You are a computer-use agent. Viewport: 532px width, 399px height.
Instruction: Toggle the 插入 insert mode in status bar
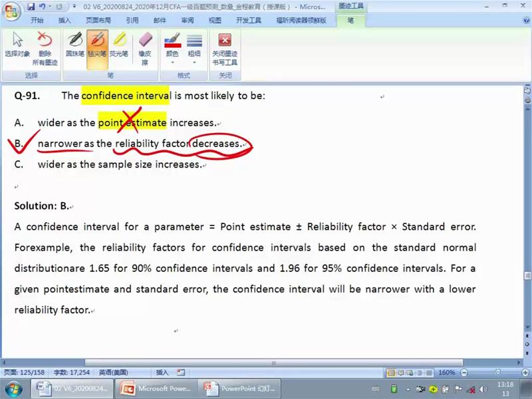pyautogui.click(x=162, y=372)
